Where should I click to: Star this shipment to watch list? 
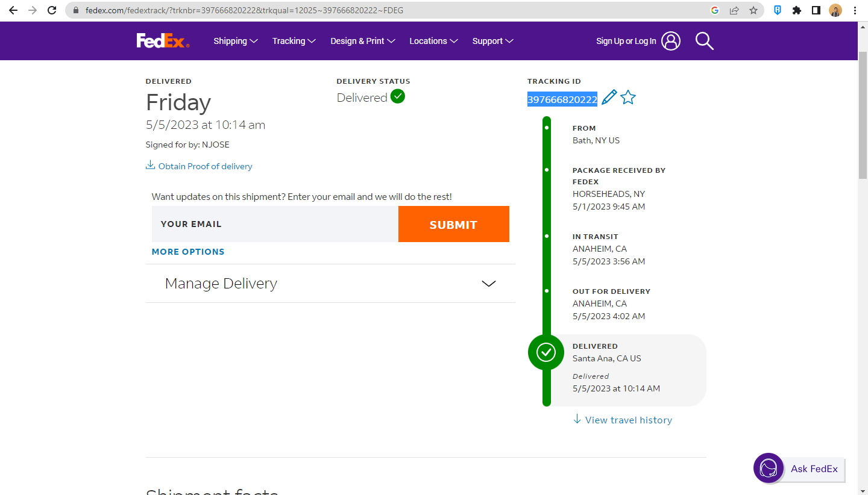(628, 97)
